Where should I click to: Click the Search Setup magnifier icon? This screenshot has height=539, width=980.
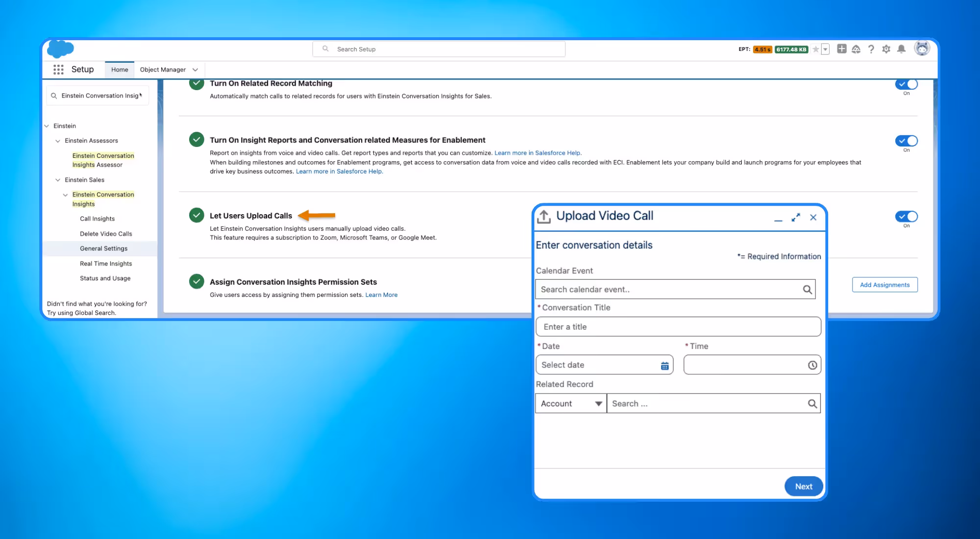(x=325, y=49)
